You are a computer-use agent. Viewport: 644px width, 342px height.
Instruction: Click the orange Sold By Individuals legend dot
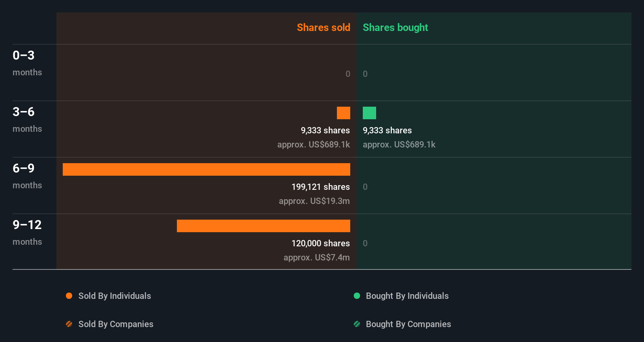(69, 296)
